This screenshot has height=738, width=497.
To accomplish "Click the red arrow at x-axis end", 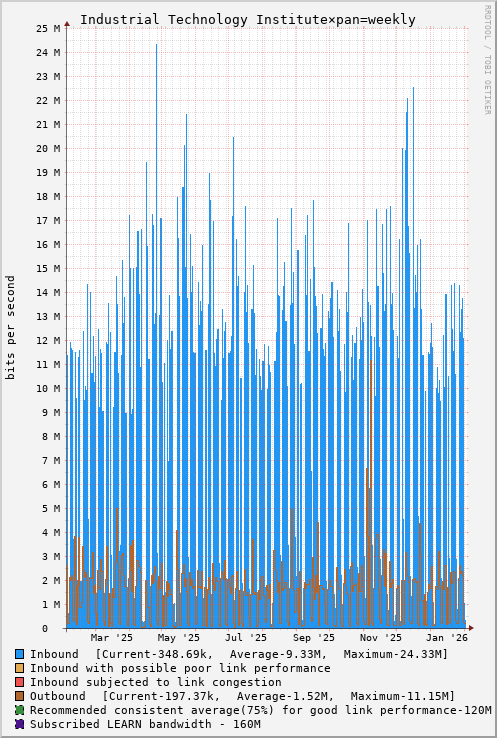I will pos(471,628).
